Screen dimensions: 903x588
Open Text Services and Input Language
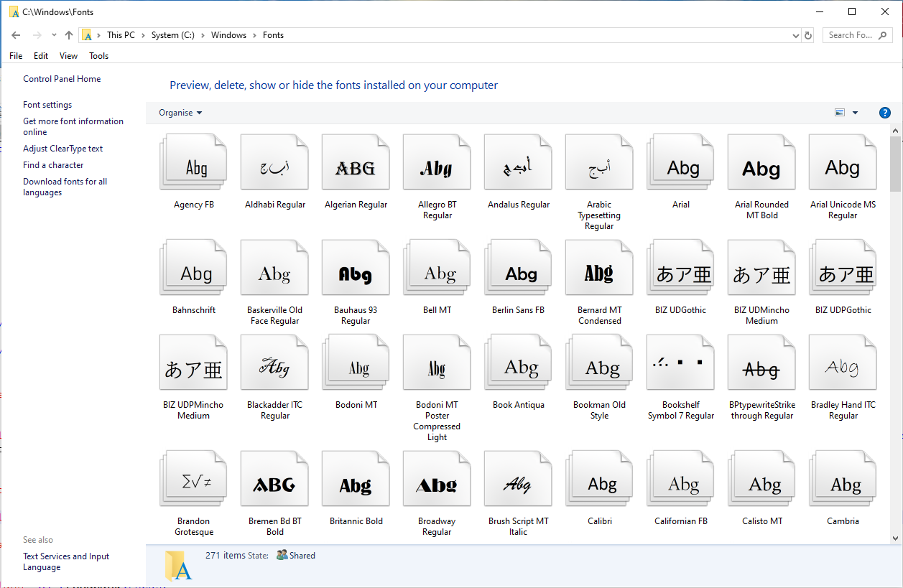[x=66, y=561]
